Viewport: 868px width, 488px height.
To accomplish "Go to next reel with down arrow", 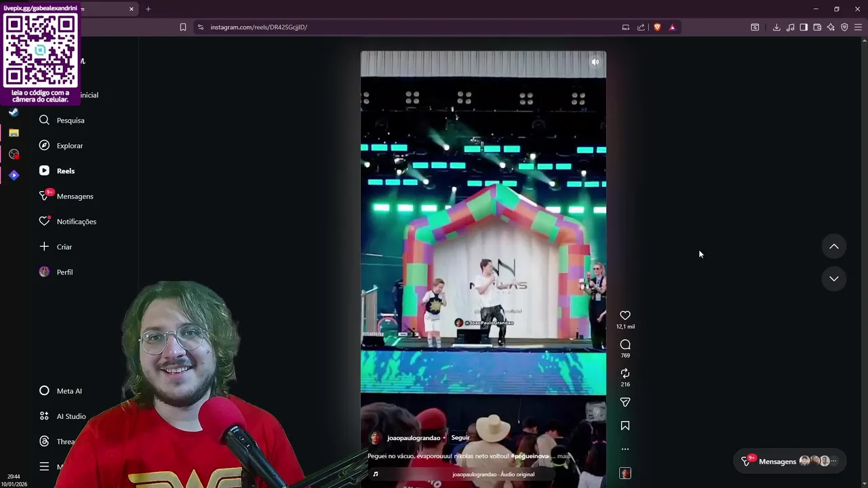I will (834, 279).
